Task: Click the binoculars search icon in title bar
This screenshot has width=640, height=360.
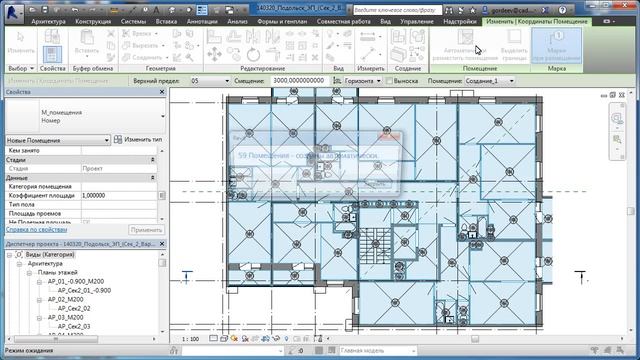Action: pos(449,10)
